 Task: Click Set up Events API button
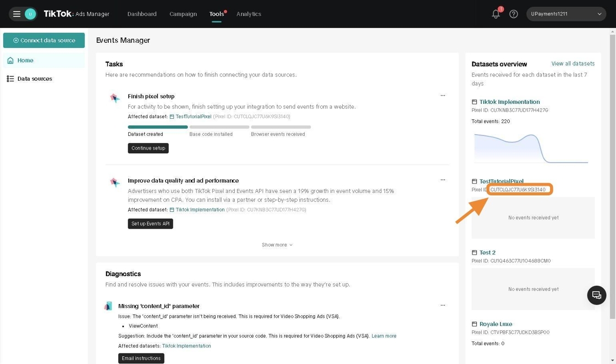click(x=151, y=224)
